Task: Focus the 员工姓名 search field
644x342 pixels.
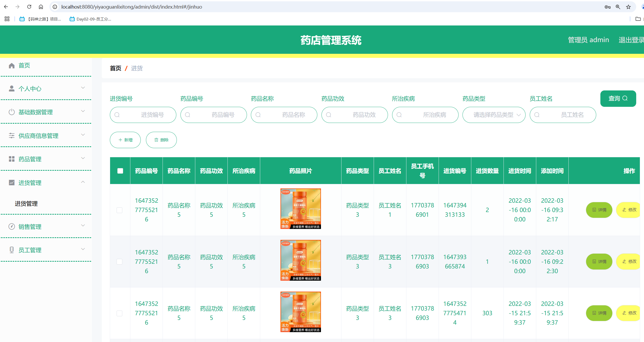Action: [563, 115]
